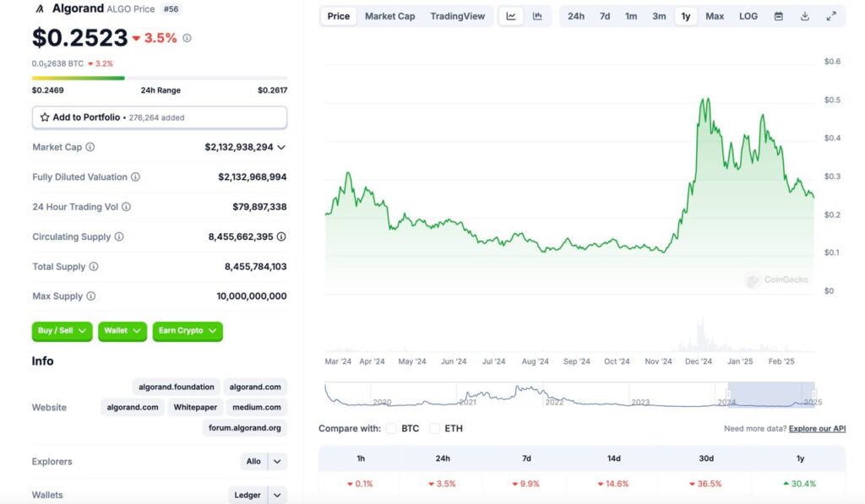Click the download chart data icon
The image size is (865, 504).
(805, 16)
